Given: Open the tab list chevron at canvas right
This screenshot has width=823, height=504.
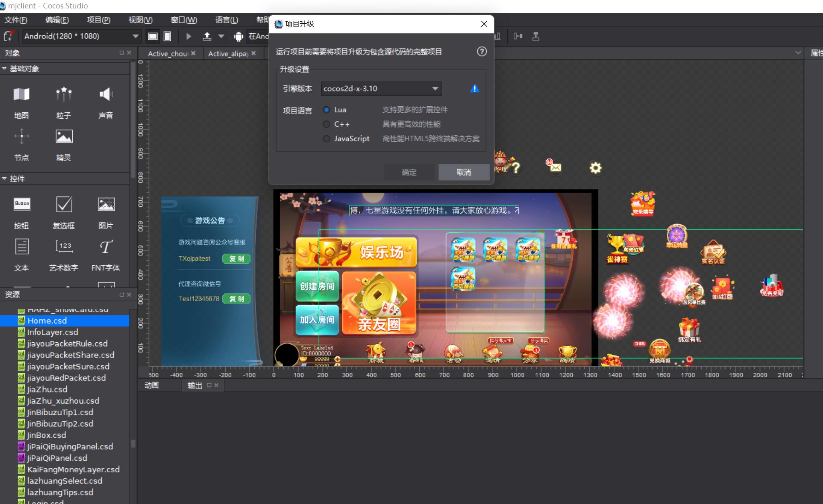Looking at the screenshot, I should [798, 53].
